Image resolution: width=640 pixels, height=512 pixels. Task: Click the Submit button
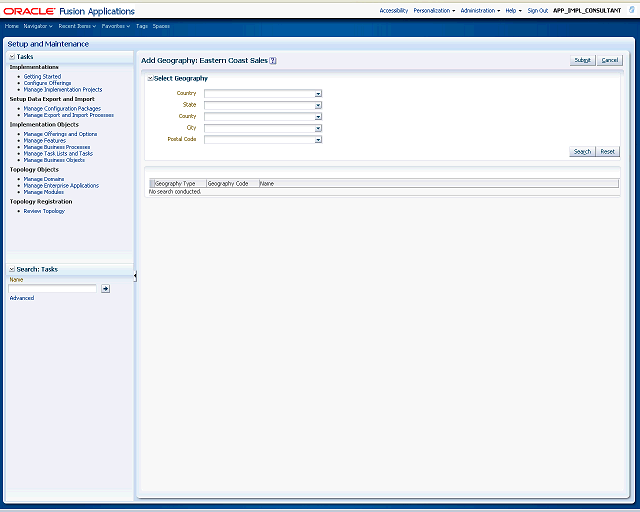click(582, 60)
